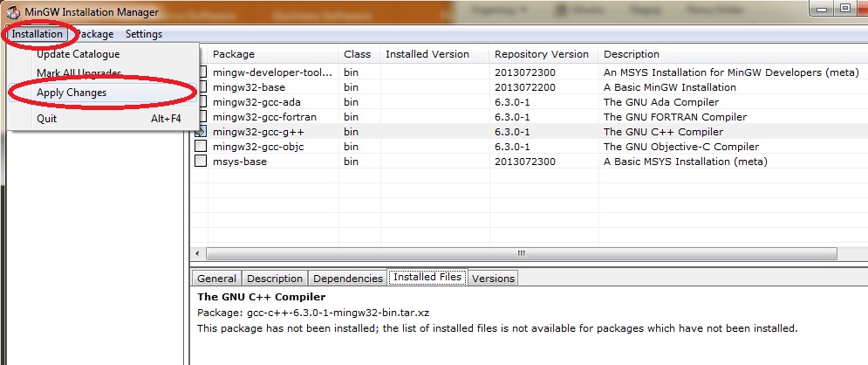Image resolution: width=868 pixels, height=365 pixels.
Task: Toggle the marked mingw32-gcc-g++ package icon
Action: tap(202, 132)
